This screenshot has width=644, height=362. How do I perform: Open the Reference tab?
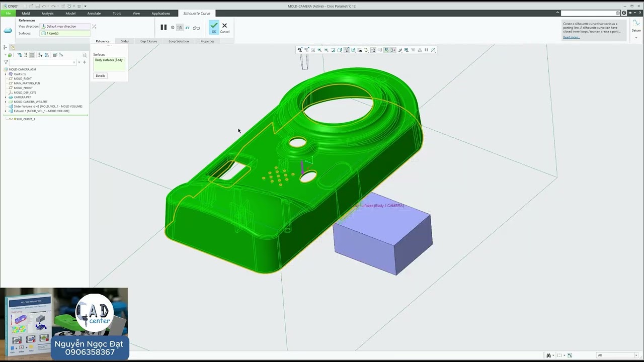pyautogui.click(x=103, y=41)
